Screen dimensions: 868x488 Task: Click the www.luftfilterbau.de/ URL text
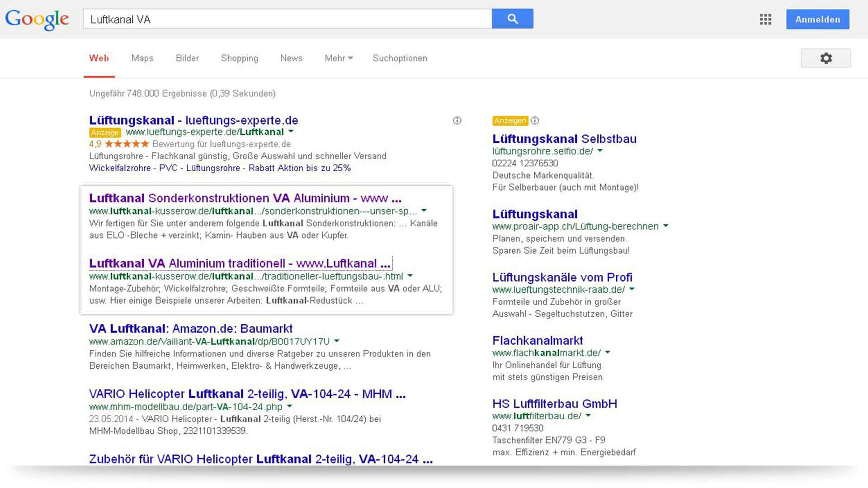537,416
